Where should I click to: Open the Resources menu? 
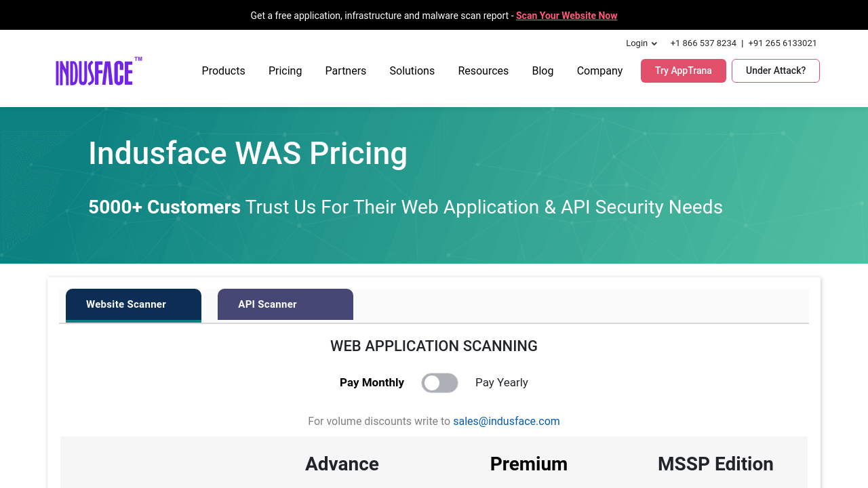click(484, 71)
